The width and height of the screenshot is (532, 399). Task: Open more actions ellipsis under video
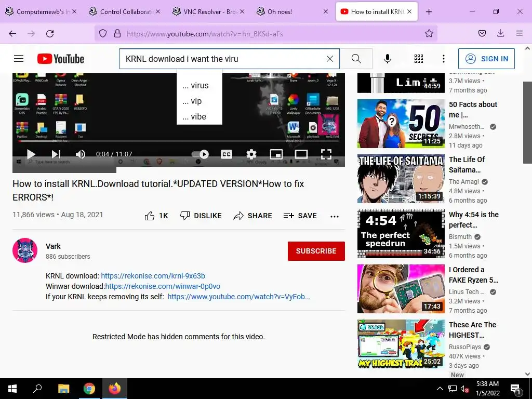pos(335,217)
